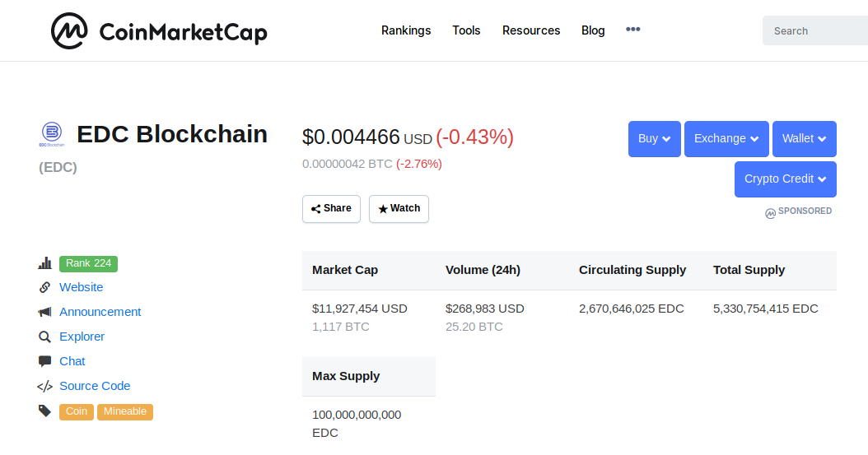
Task: Click the CoinMarketCap logo icon
Action: coord(69,31)
